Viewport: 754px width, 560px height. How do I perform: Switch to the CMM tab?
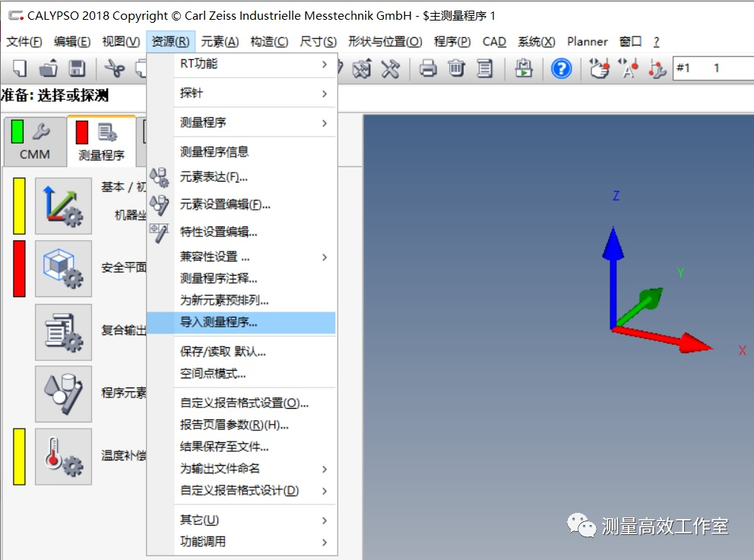point(35,142)
